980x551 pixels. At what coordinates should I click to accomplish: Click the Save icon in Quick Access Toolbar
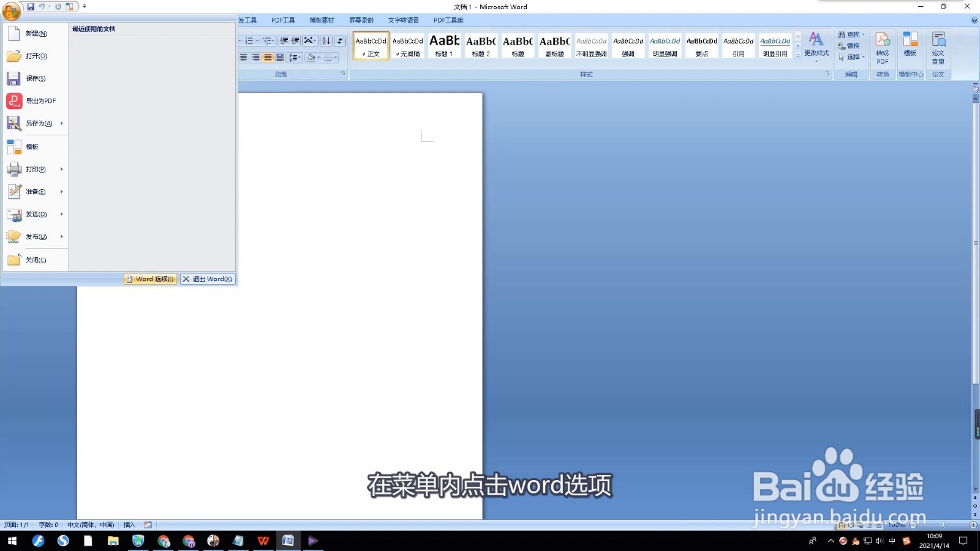point(30,6)
